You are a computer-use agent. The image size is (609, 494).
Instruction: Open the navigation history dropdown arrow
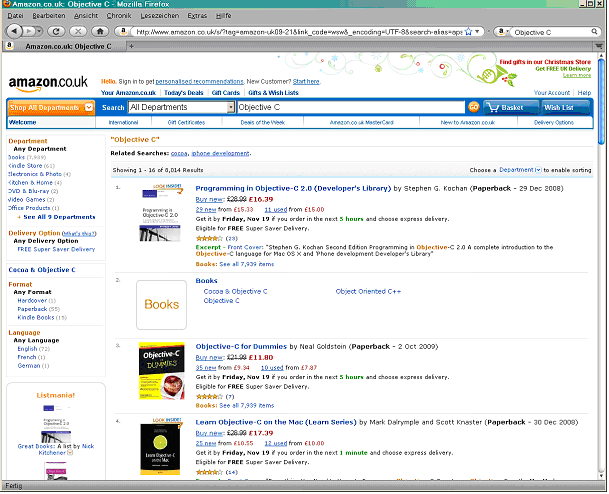click(39, 31)
